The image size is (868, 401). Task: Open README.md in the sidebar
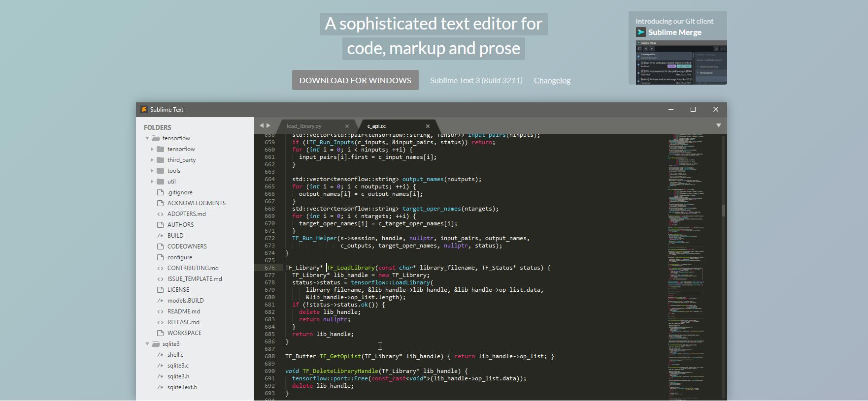[x=184, y=311]
